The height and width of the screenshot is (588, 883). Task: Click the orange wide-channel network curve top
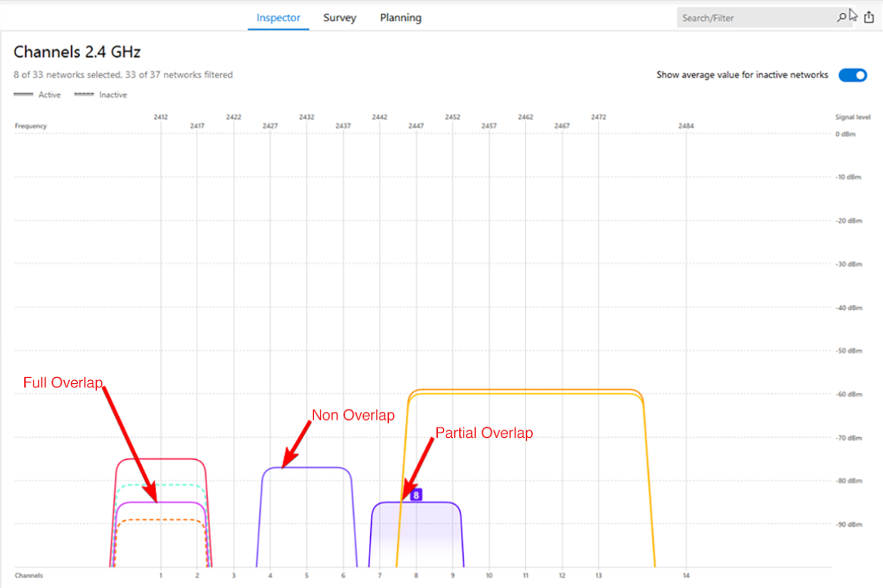526,390
